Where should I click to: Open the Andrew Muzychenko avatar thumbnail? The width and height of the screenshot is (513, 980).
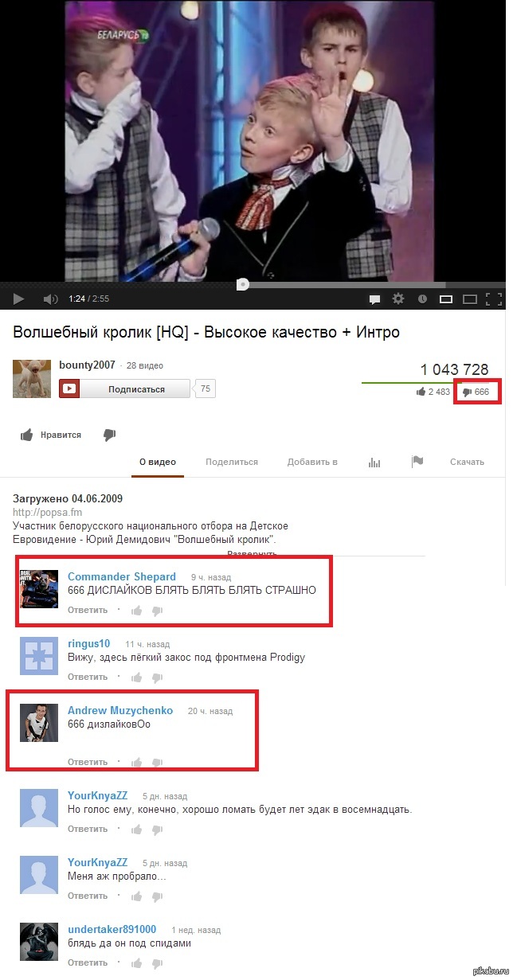click(39, 723)
